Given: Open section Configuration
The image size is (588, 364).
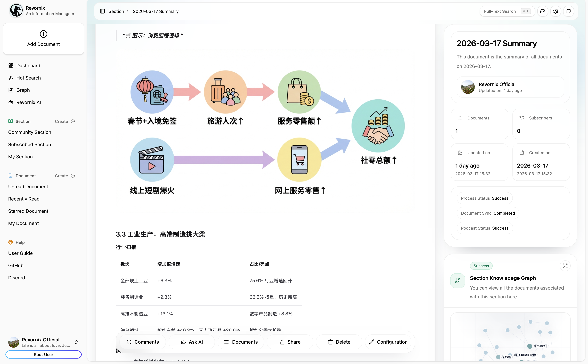Looking at the screenshot, I should (x=388, y=342).
